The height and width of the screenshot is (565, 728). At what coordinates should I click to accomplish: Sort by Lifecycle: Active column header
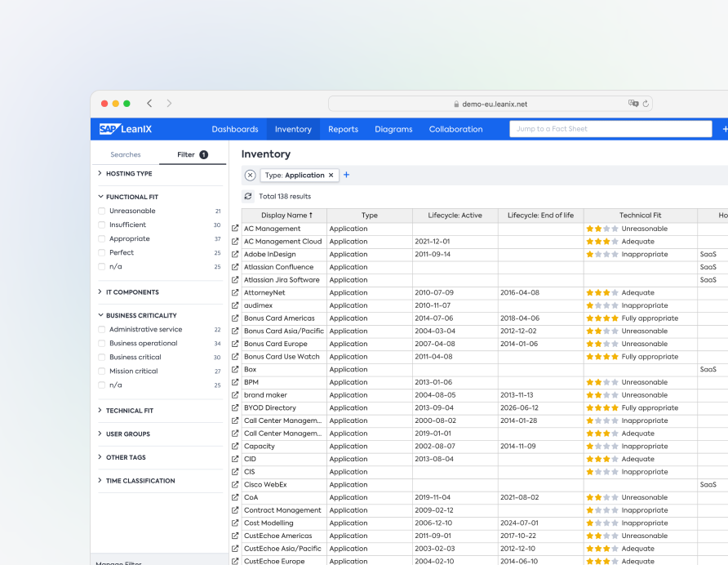tap(455, 215)
